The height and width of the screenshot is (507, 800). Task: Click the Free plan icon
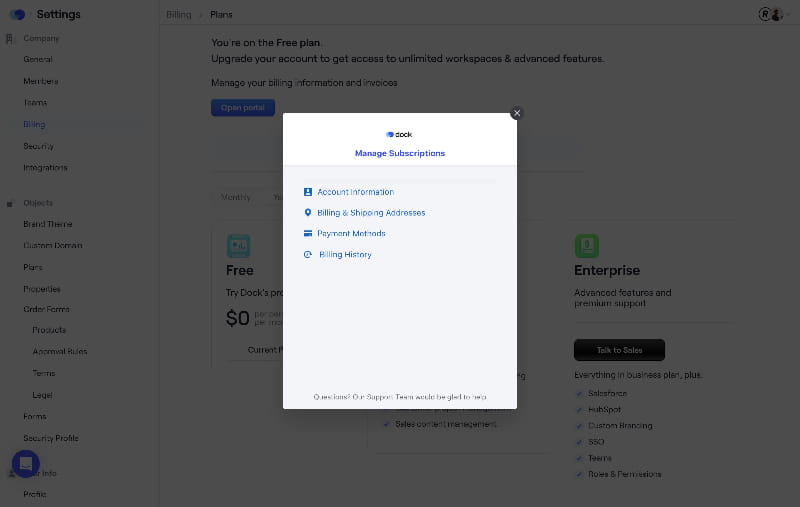point(238,245)
